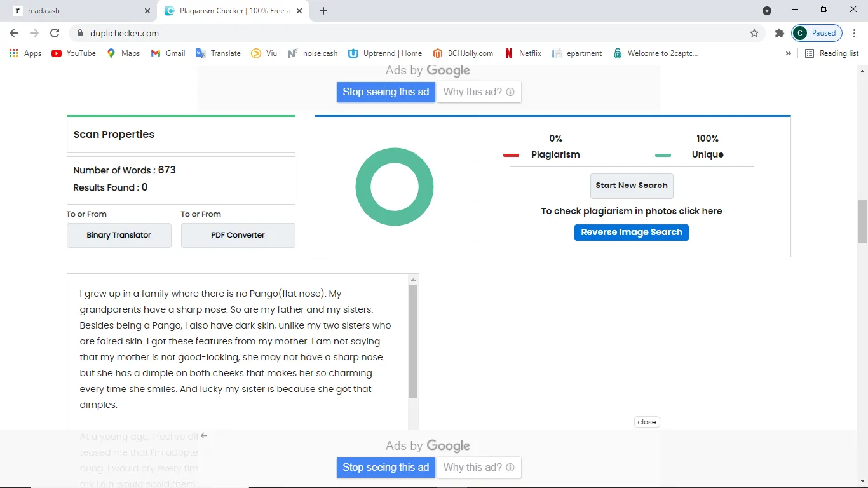Open the Netflix bookmark

click(x=523, y=53)
